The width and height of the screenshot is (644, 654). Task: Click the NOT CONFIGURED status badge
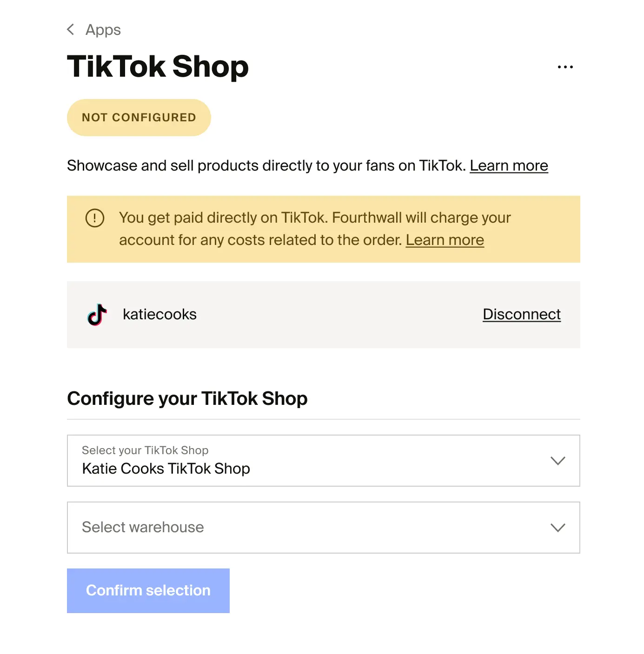pyautogui.click(x=139, y=117)
